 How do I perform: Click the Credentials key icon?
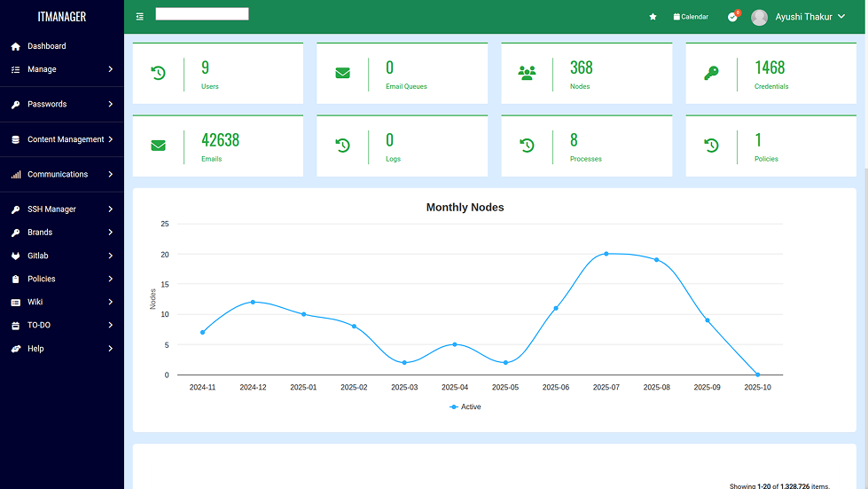pos(711,73)
